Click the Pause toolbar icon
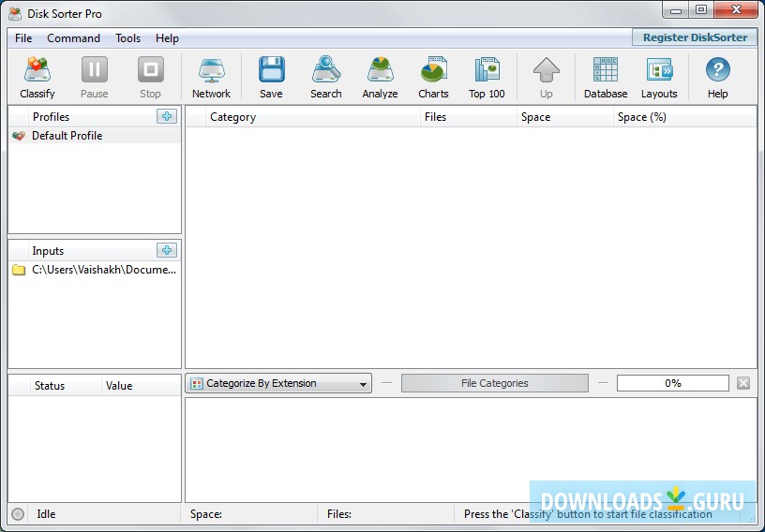Screen dimensions: 765x532 click(x=94, y=69)
